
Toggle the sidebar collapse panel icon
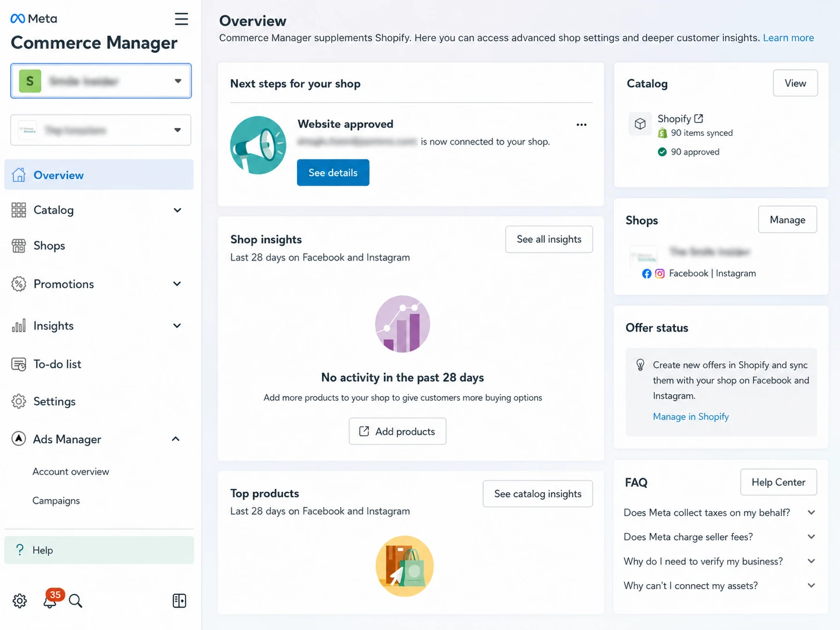pos(179,601)
